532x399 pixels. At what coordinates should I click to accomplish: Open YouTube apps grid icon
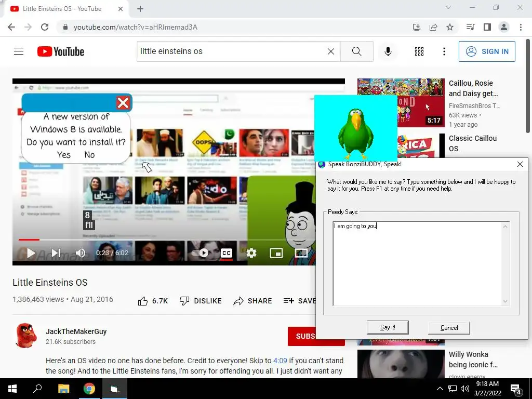tap(419, 51)
